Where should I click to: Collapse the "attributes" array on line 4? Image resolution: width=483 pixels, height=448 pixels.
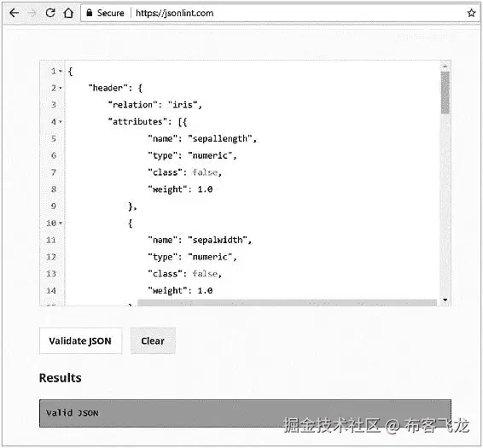pyautogui.click(x=61, y=122)
